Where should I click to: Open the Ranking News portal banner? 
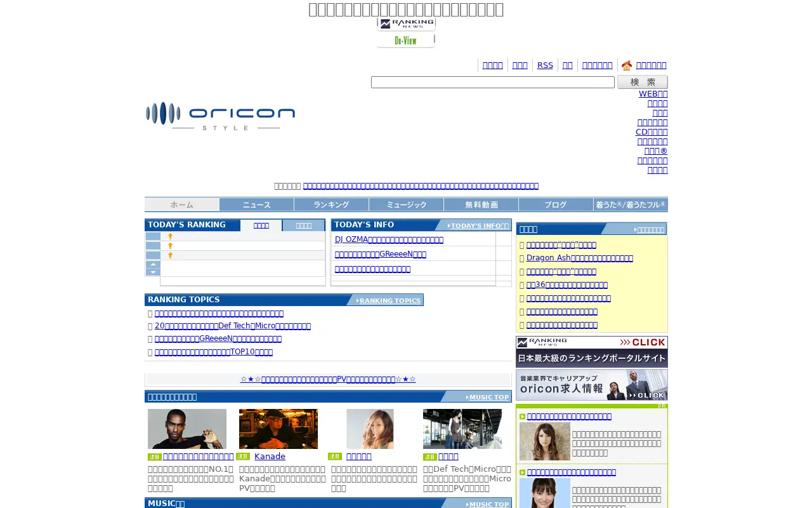click(592, 352)
